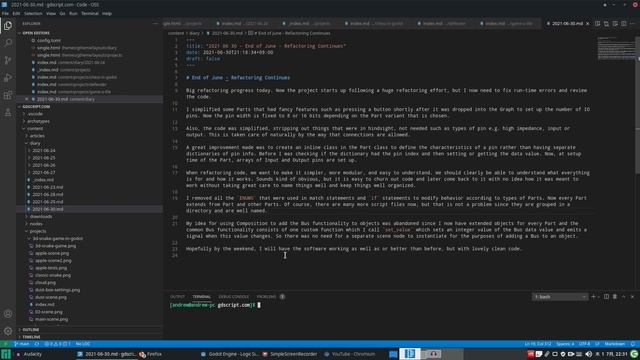The height and width of the screenshot is (360, 640).
Task: Open the Manjaro start menu icon
Action: [6, 354]
